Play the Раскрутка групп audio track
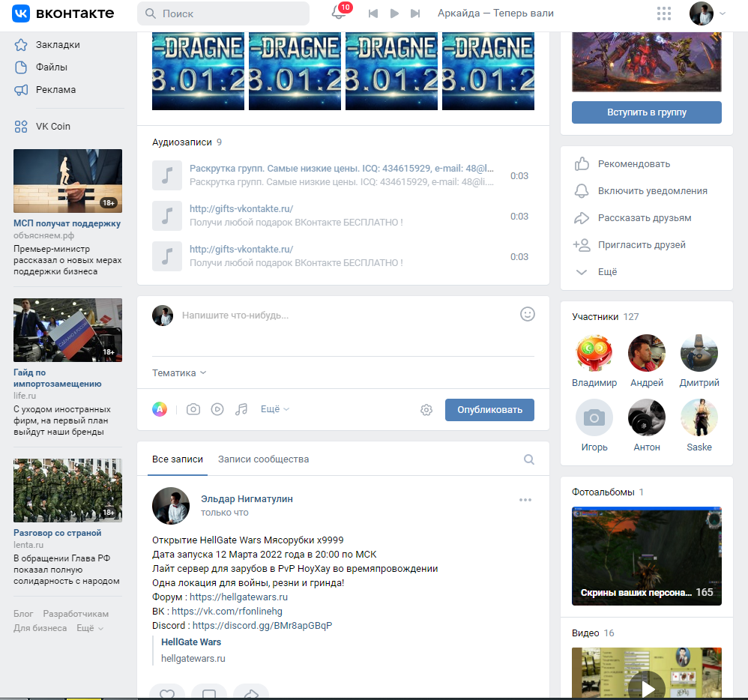This screenshot has height=700, width=748. (x=167, y=175)
